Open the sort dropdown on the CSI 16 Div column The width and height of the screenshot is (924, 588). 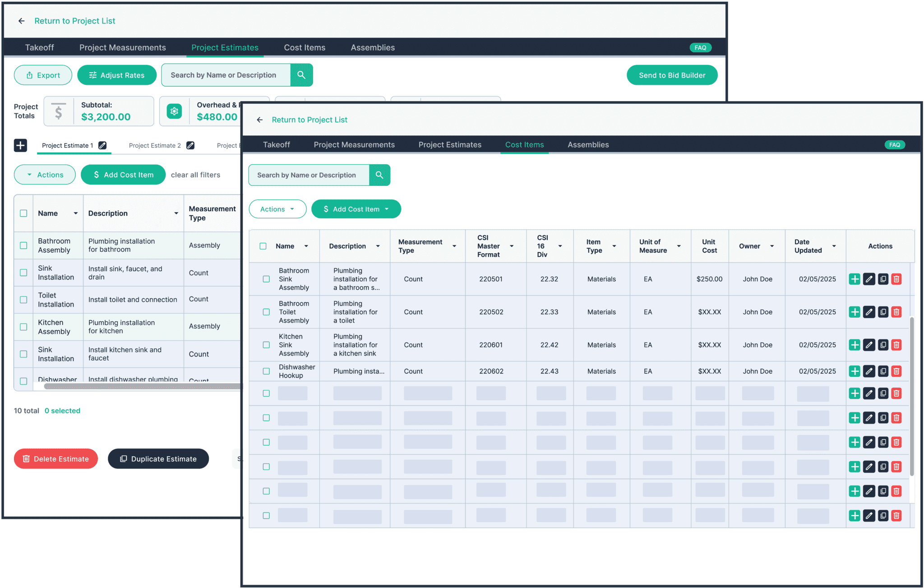(x=560, y=246)
